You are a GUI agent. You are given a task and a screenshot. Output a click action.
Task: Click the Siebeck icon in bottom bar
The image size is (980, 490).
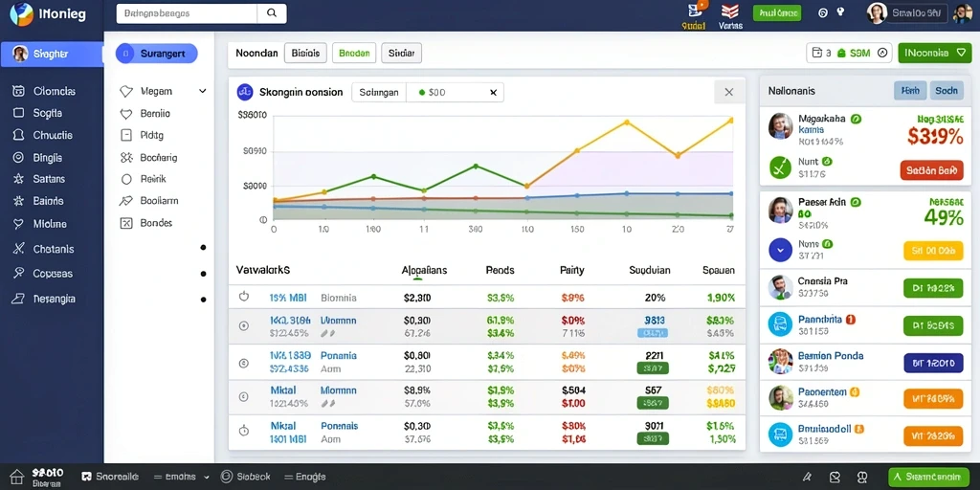(226, 477)
